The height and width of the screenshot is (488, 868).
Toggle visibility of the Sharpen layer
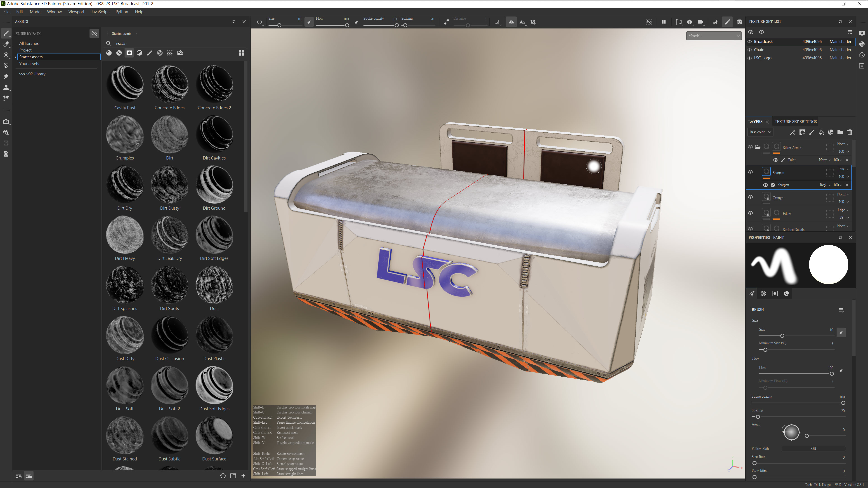(750, 172)
